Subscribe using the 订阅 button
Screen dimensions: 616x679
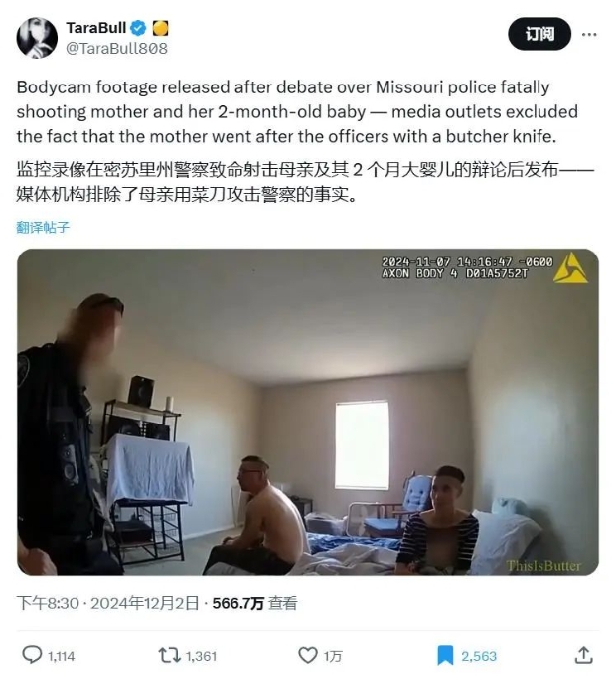[x=539, y=34]
